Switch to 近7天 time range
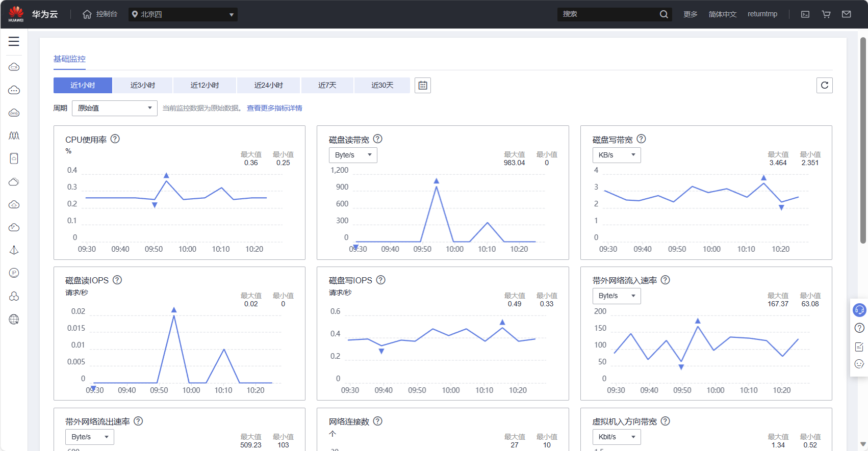Image resolution: width=868 pixels, height=451 pixels. [x=327, y=85]
